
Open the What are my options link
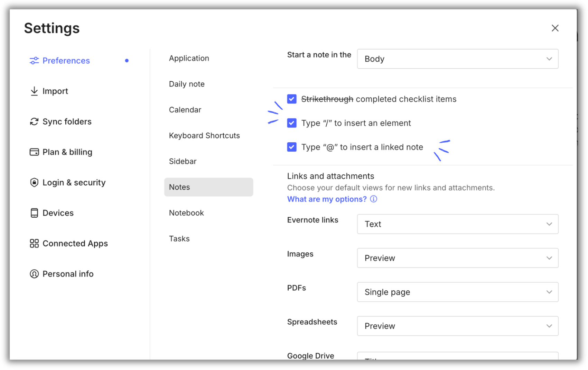327,199
